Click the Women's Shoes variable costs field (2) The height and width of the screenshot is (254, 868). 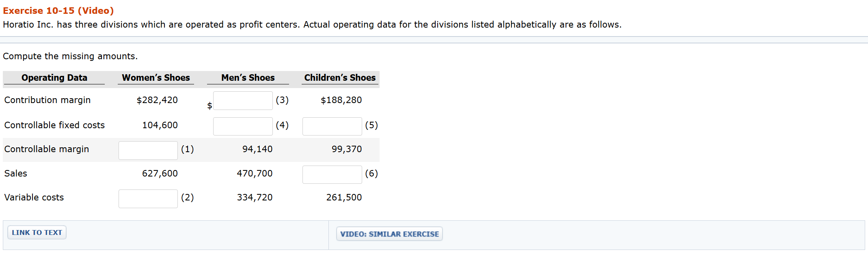(x=148, y=199)
